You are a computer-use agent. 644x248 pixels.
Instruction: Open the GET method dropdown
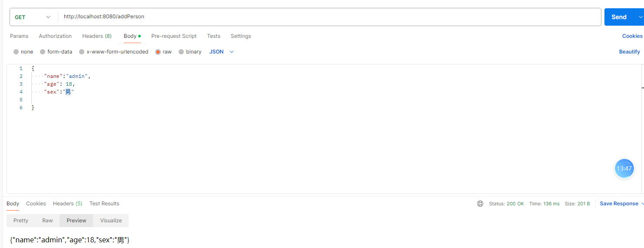pyautogui.click(x=33, y=17)
